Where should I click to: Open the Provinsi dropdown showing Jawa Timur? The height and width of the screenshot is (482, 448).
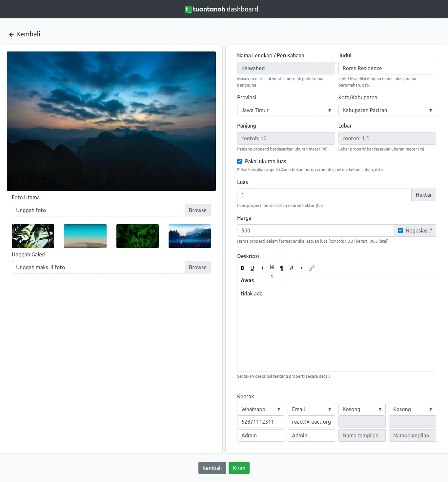[x=286, y=110]
